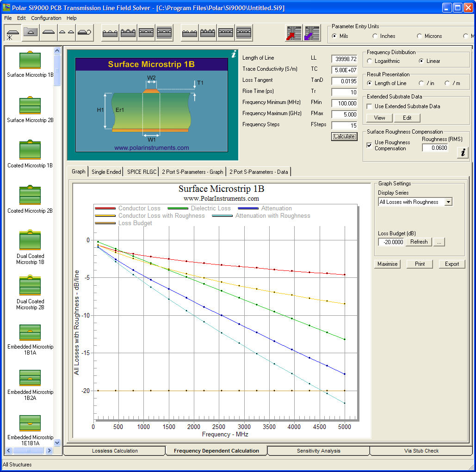Click the folder structure group toolbar icon
The width and height of the screenshot is (476, 472).
click(x=31, y=32)
